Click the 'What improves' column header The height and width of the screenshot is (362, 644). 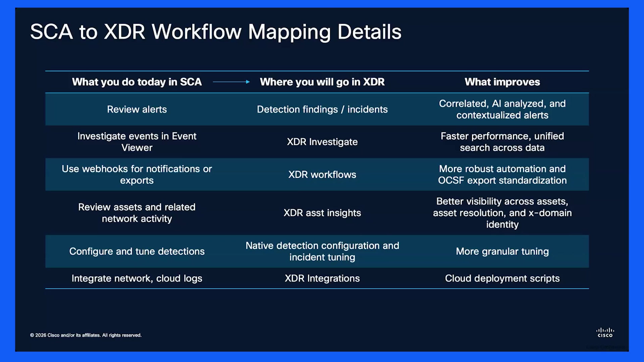pyautogui.click(x=502, y=82)
